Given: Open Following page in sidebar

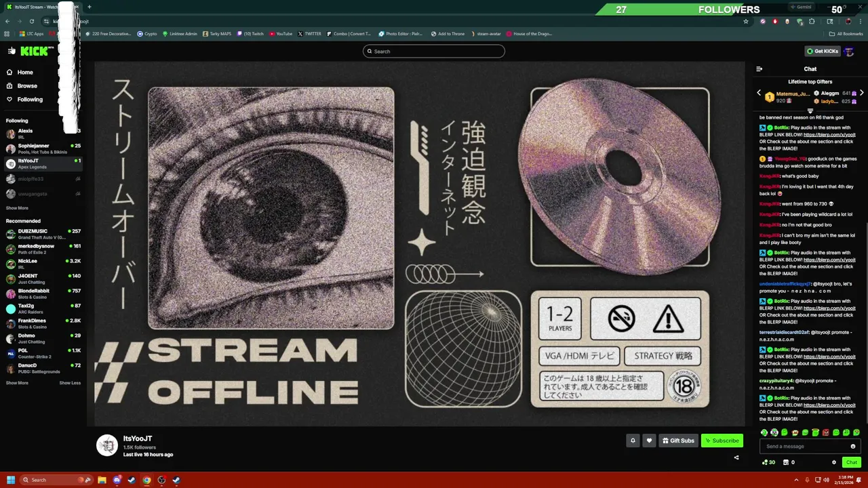Looking at the screenshot, I should (30, 100).
